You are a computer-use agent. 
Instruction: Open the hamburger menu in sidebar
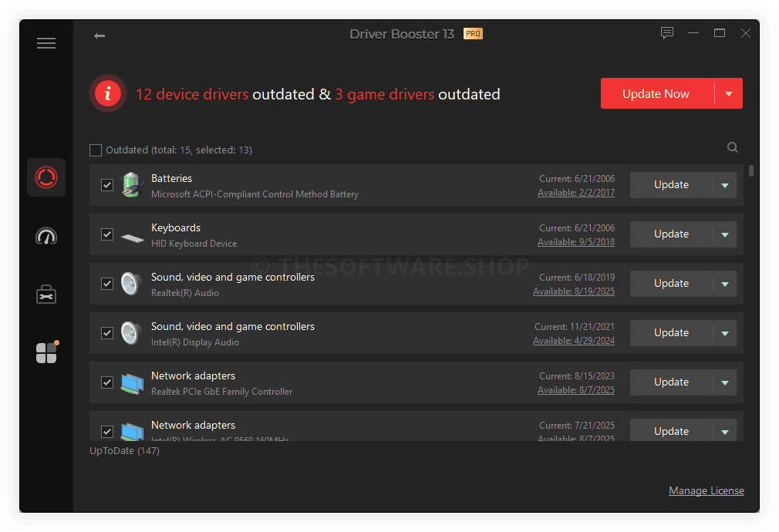point(46,44)
